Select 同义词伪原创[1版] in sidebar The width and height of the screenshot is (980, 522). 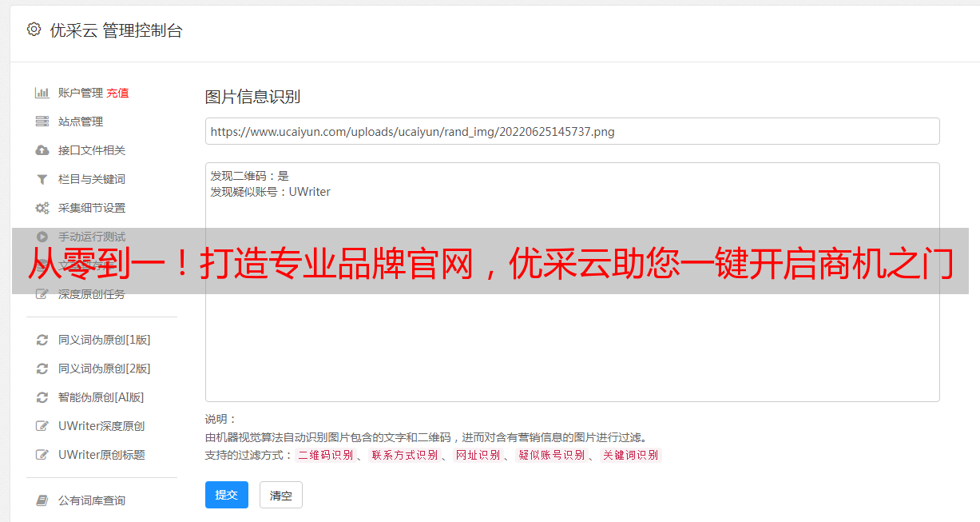pos(104,340)
